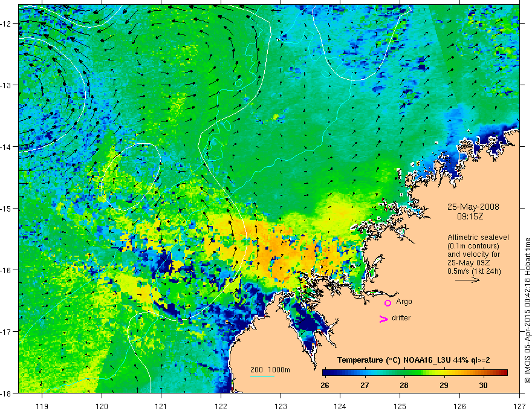
Task: Click the cyan 200 1000m isobath legend line
Action: 262,376
